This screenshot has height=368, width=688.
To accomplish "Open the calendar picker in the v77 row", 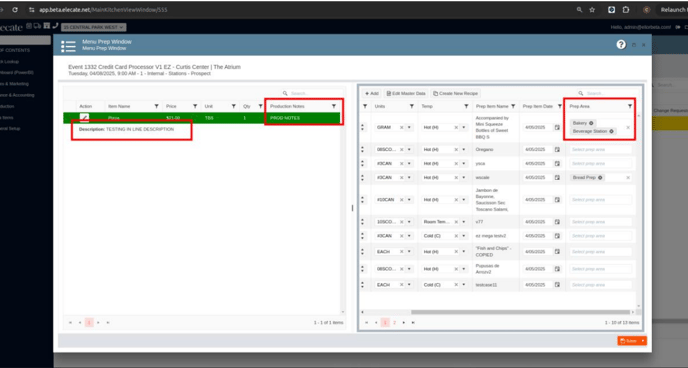I will tap(557, 222).
